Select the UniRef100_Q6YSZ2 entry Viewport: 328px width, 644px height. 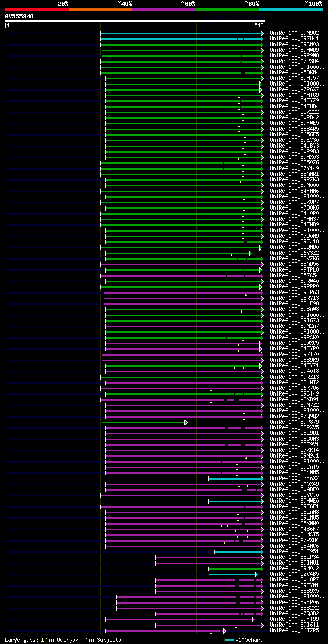pos(294,253)
